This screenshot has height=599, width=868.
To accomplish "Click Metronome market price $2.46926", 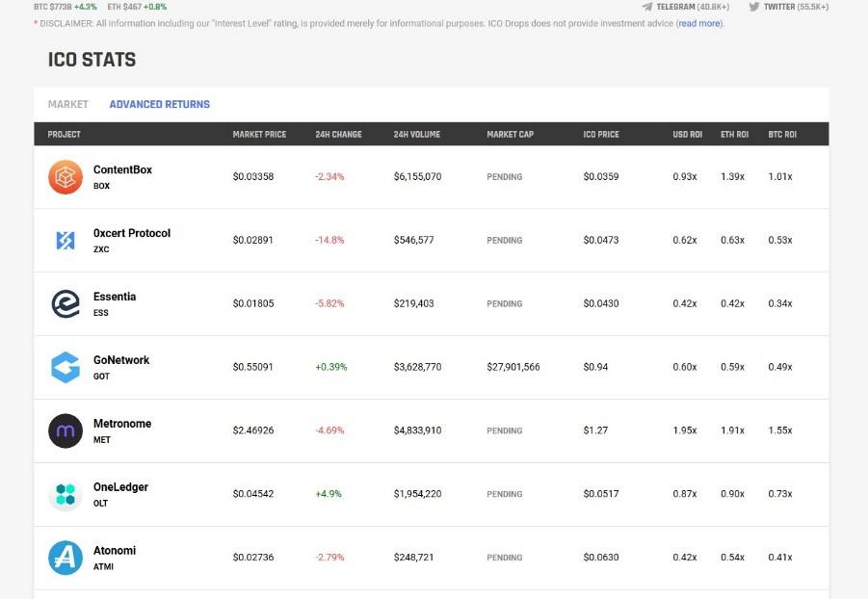I will (253, 430).
